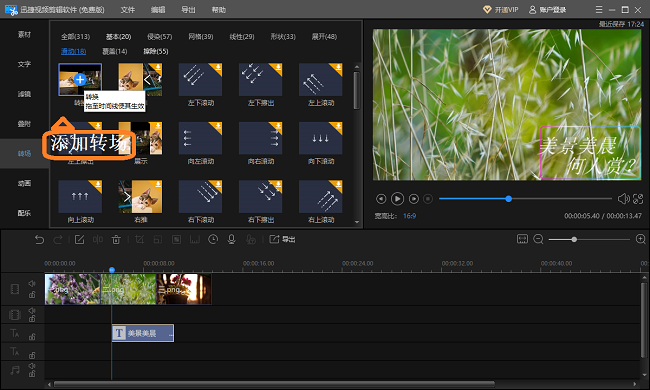Redo the last undone timeline action

pos(58,240)
